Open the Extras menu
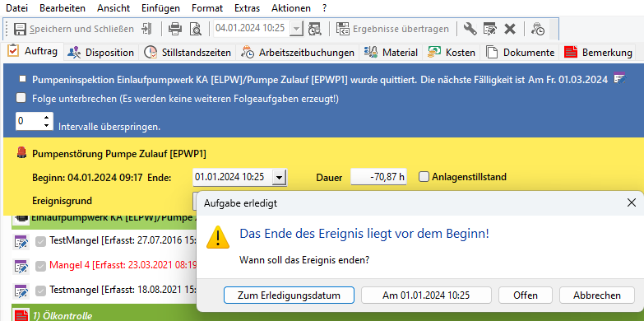Viewport: 644px width, 321px height. (x=248, y=8)
